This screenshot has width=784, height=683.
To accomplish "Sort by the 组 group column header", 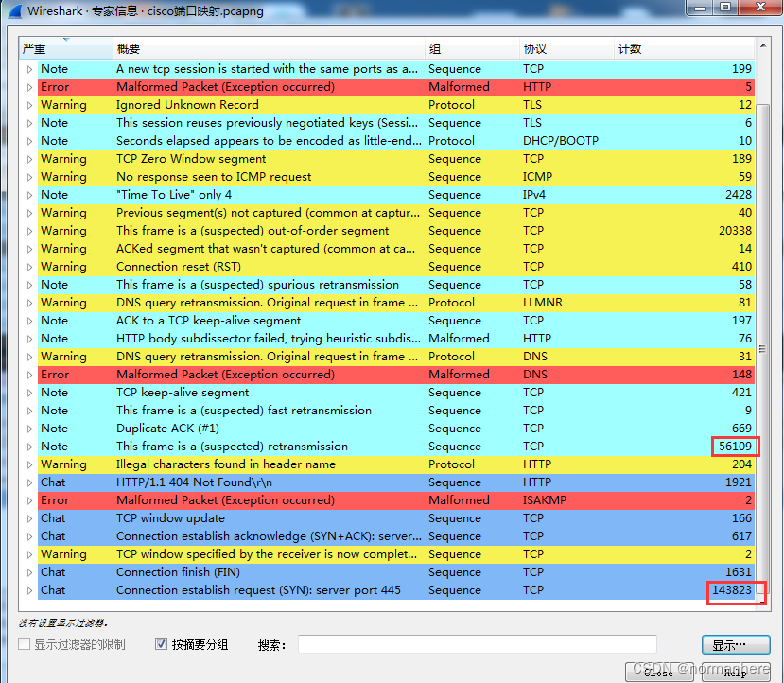I will pos(472,48).
